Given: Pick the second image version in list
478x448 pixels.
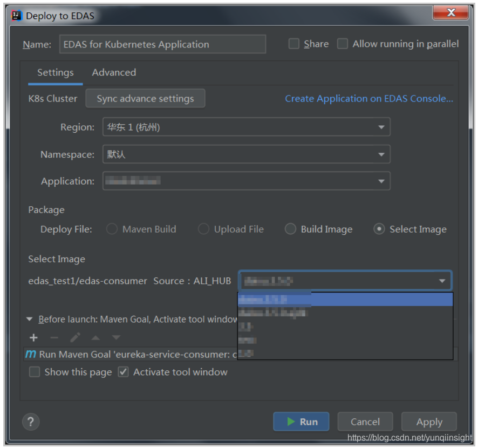Looking at the screenshot, I should [x=345, y=313].
